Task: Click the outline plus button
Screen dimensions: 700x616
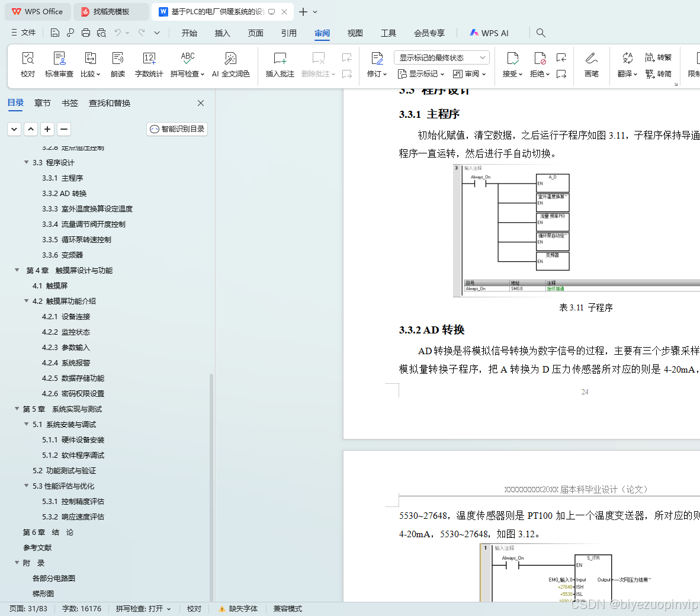Action: click(x=47, y=129)
